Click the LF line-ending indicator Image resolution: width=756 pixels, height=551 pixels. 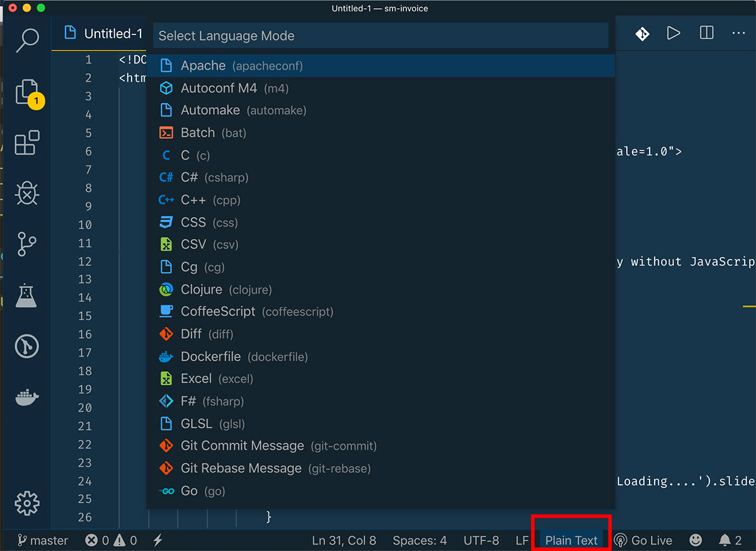tap(522, 540)
